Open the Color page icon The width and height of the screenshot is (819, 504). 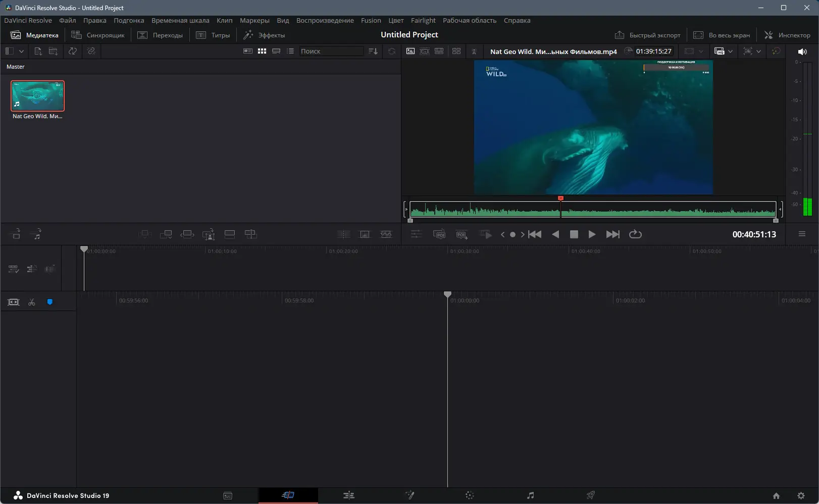[x=470, y=495]
